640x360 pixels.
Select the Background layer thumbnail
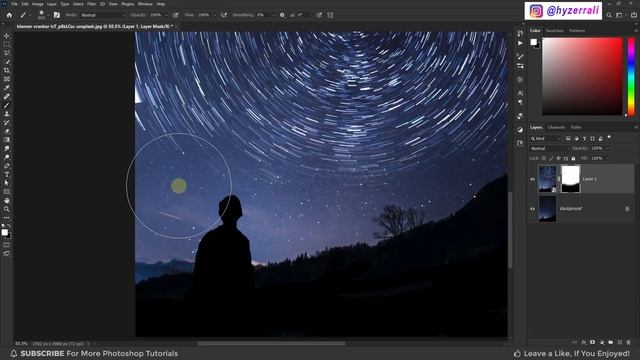click(547, 209)
